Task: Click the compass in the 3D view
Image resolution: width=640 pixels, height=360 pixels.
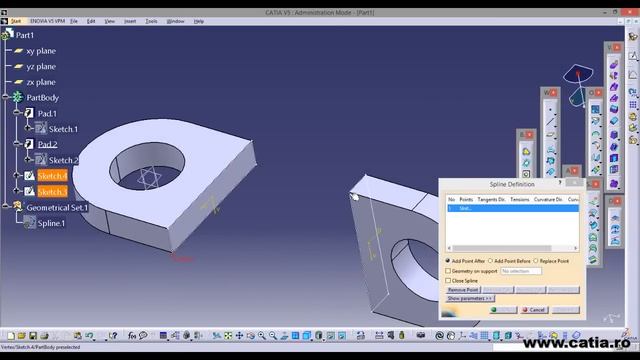Action: point(578,85)
